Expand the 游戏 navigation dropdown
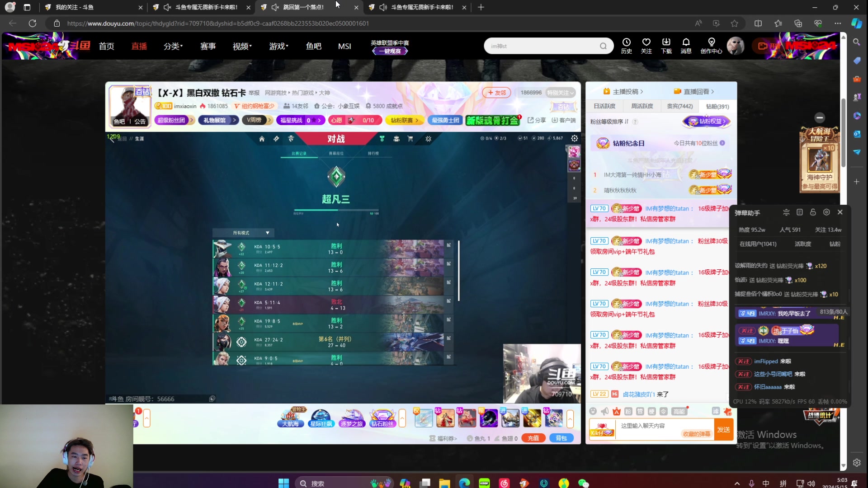Viewport: 868px width, 488px height. click(279, 46)
